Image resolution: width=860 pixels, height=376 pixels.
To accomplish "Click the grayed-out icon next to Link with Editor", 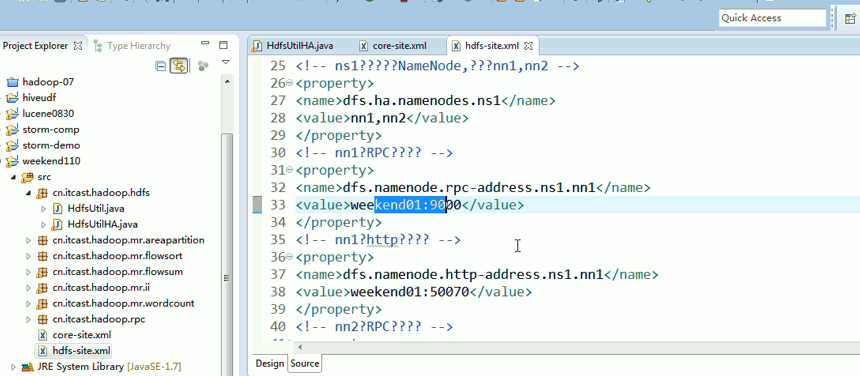I will point(203,66).
